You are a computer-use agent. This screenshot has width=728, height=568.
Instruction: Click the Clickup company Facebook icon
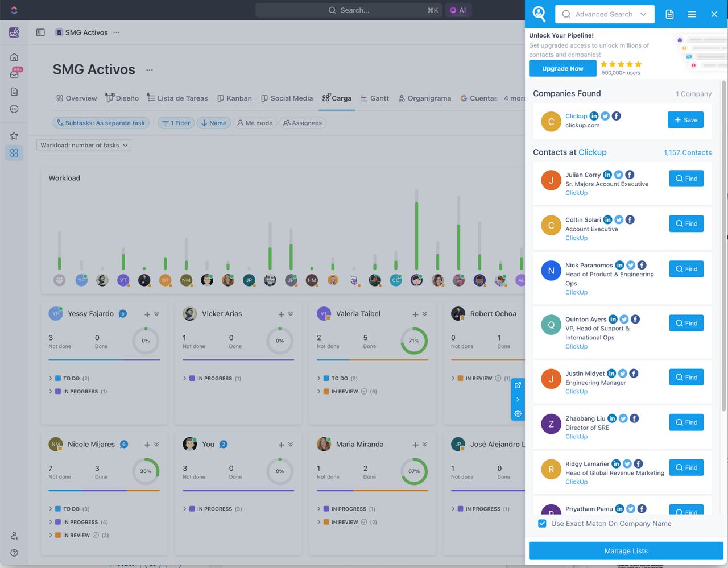(616, 116)
